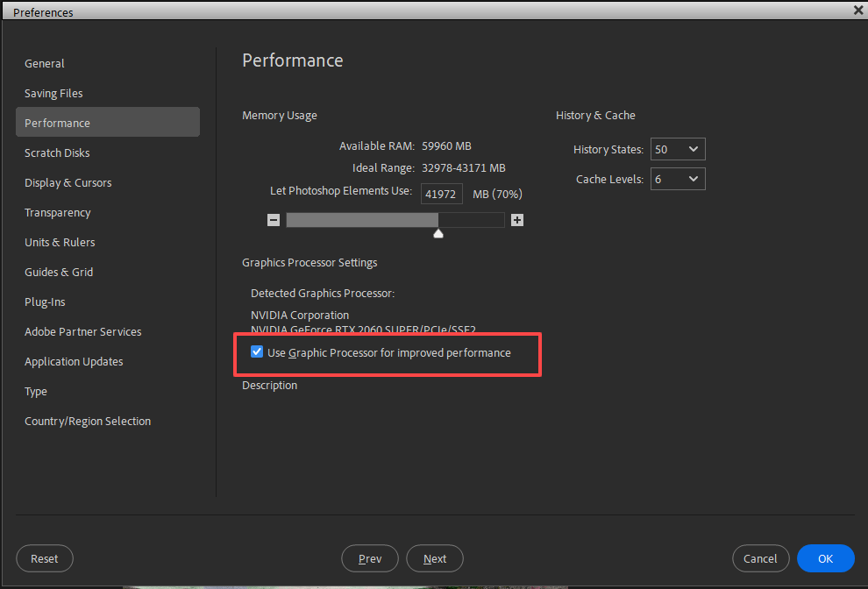
Task: Disable Use Graphic Processor for improved performance
Action: [x=257, y=351]
